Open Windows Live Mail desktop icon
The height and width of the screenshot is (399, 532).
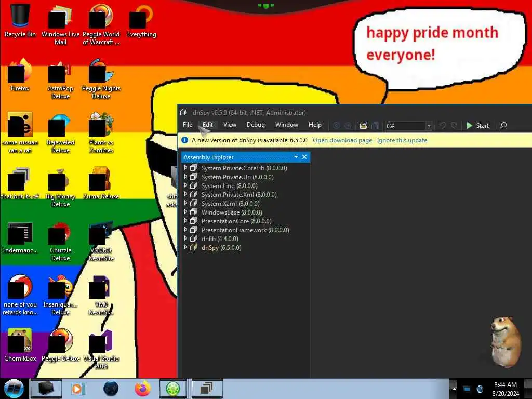pyautogui.click(x=60, y=24)
